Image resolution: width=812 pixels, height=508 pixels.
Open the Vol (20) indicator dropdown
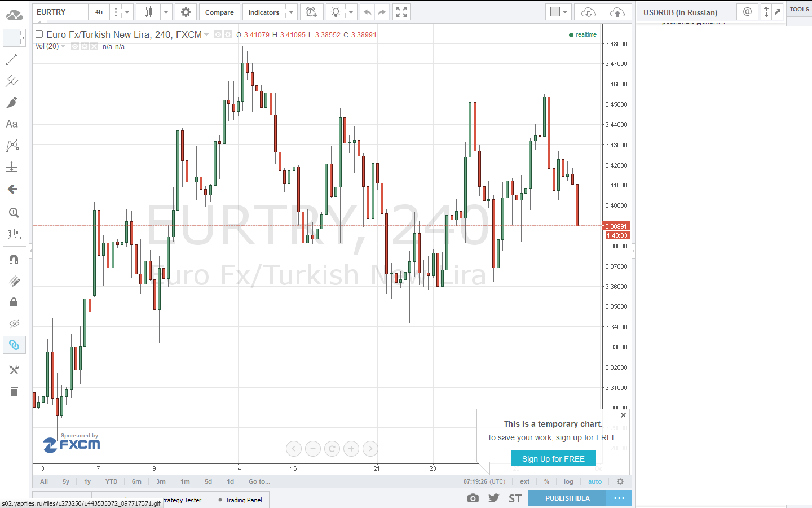(63, 46)
